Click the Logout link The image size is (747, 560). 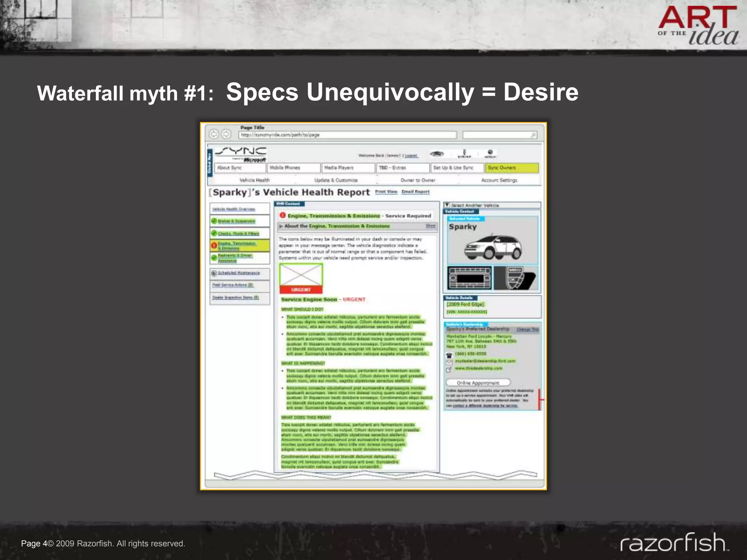[x=411, y=156]
